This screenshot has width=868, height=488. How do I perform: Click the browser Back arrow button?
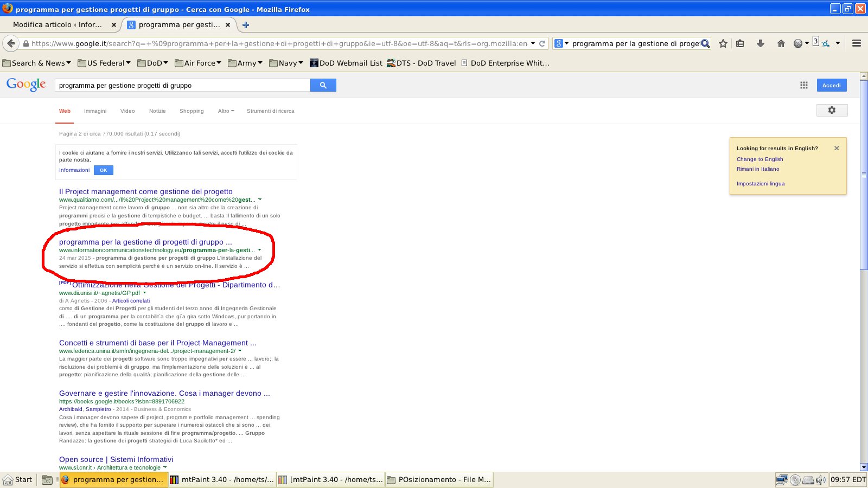point(11,43)
